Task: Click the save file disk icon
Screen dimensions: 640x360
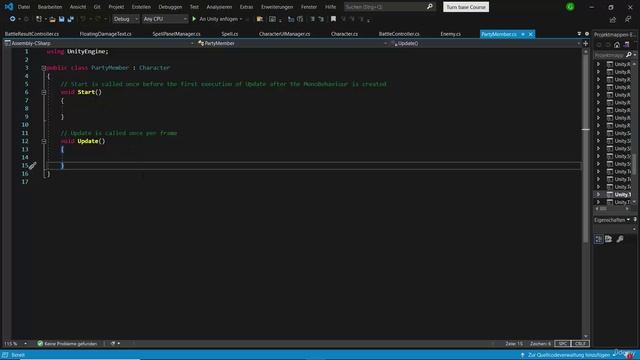Action: point(61,19)
